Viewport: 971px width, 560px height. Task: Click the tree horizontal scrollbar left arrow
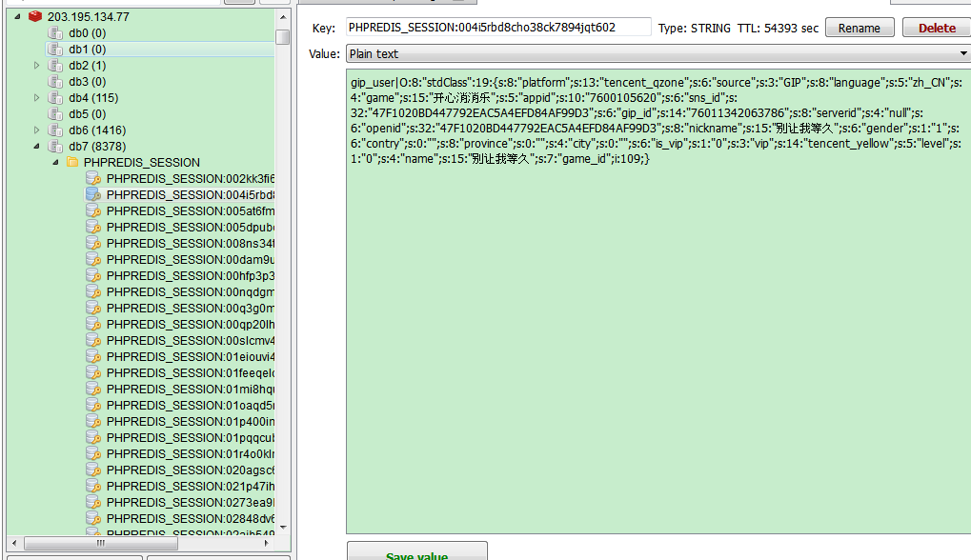[x=14, y=543]
